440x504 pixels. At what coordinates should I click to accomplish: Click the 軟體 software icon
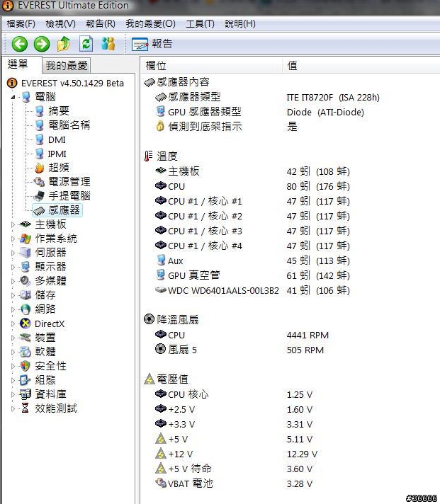point(25,352)
